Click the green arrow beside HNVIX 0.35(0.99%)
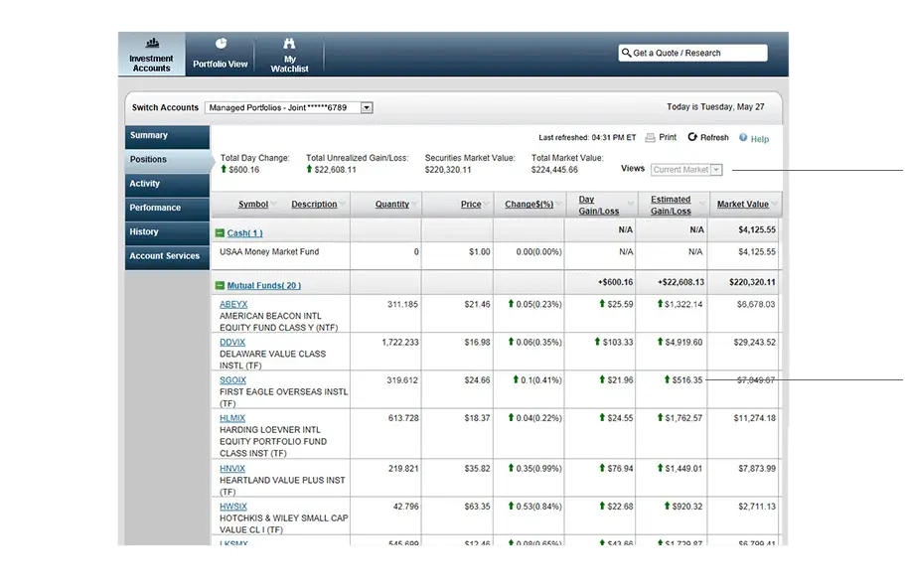The width and height of the screenshot is (905, 588). (511, 468)
